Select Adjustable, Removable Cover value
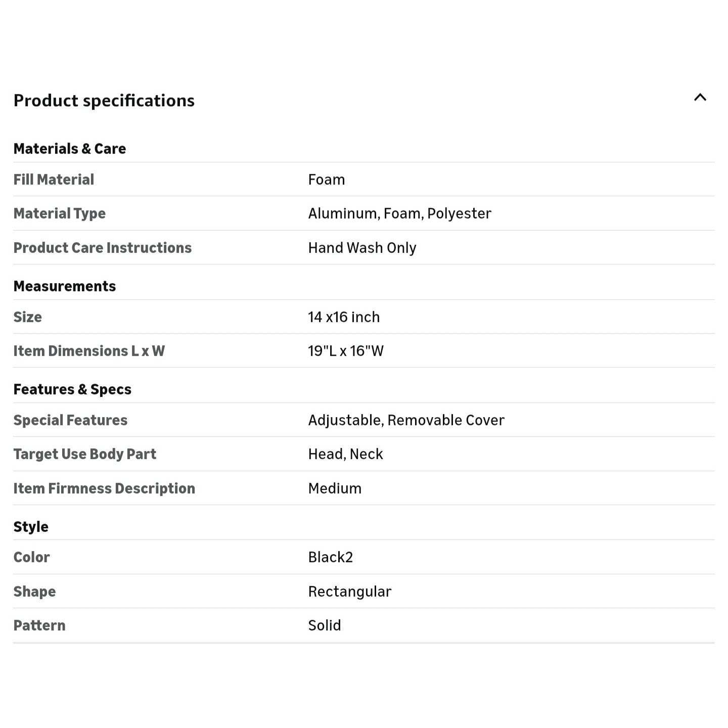 click(x=406, y=420)
